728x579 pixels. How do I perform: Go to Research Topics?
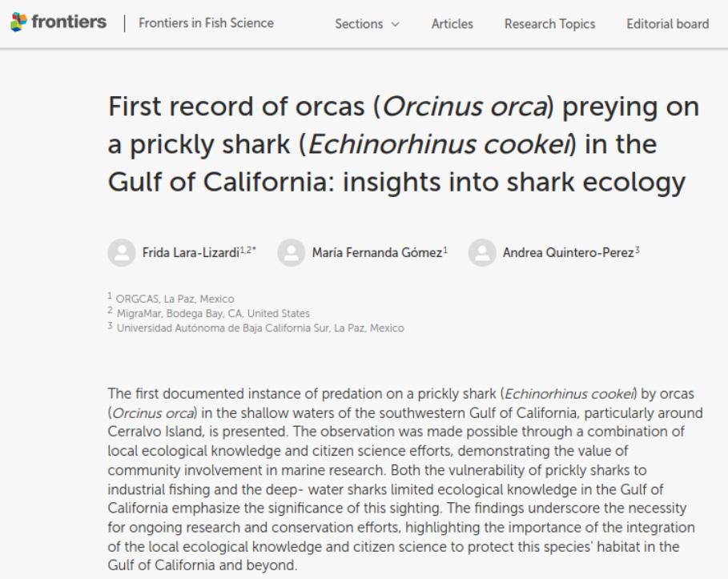pos(549,24)
